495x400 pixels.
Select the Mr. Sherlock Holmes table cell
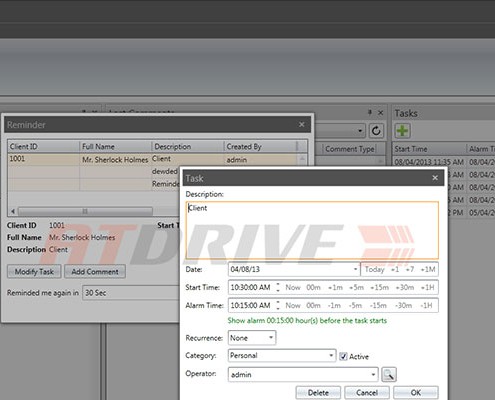(115, 160)
